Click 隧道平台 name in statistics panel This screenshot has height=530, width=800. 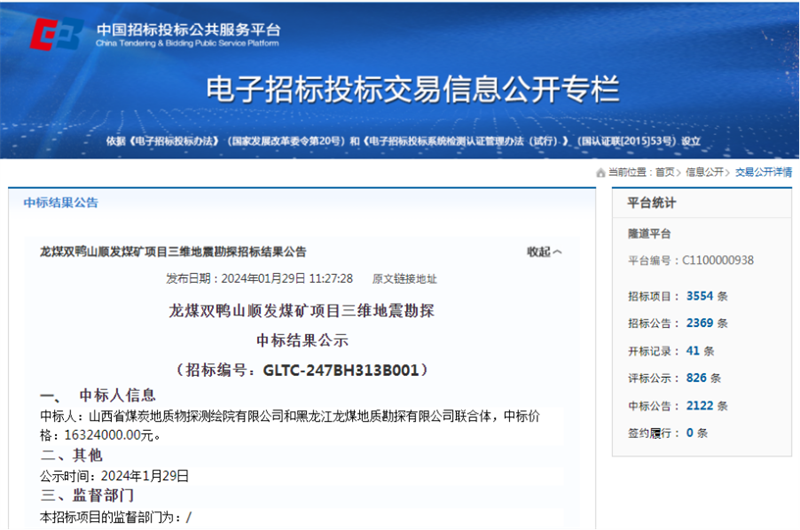[649, 233]
